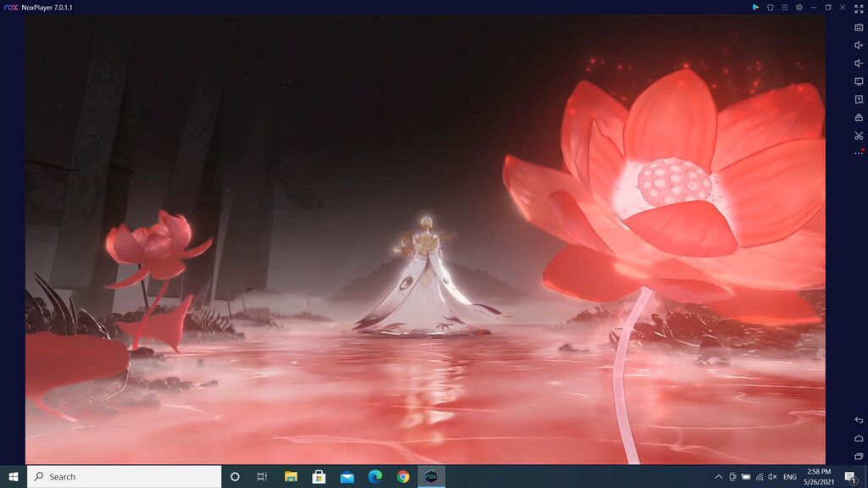Click the Meet Now tray icon
This screenshot has width=868, height=488.
pyautogui.click(x=732, y=476)
